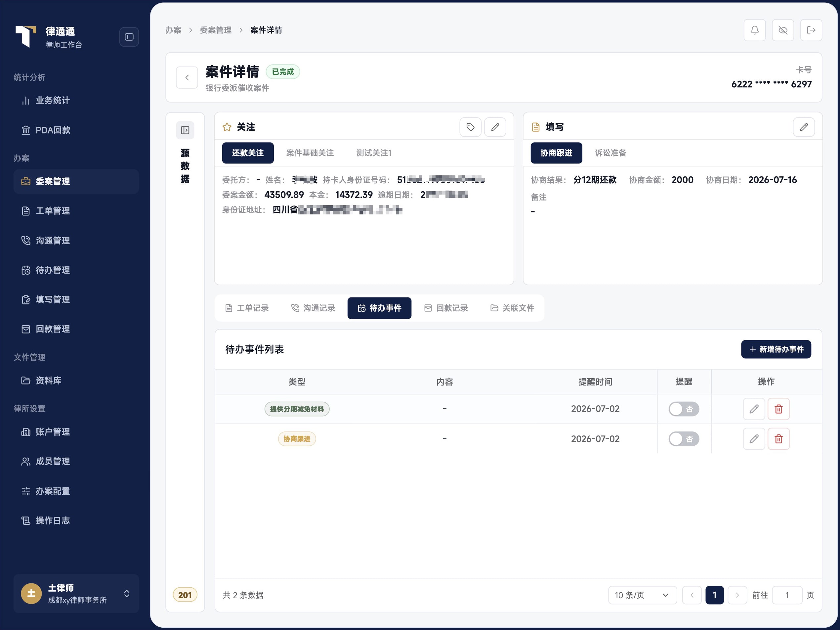840x630 pixels.
Task: Click the 已完成 status badge
Action: coord(283,71)
